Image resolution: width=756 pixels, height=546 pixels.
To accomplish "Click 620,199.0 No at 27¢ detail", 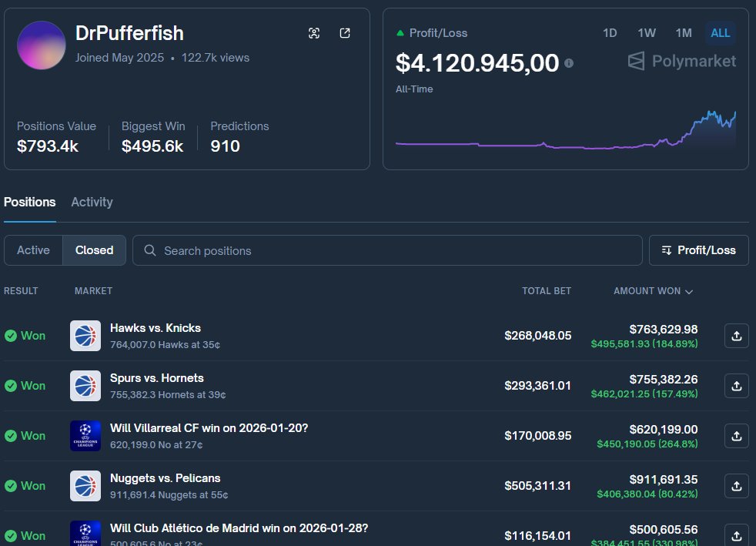I will (156, 445).
